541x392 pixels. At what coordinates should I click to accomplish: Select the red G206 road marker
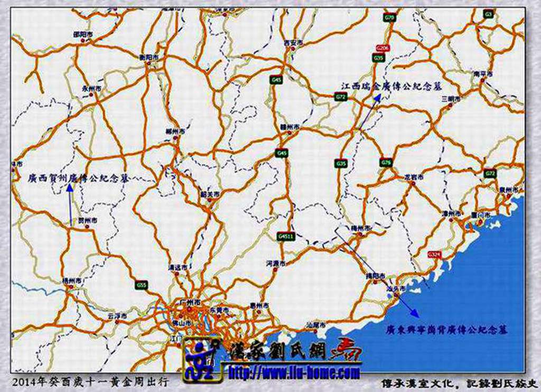coord(382,48)
